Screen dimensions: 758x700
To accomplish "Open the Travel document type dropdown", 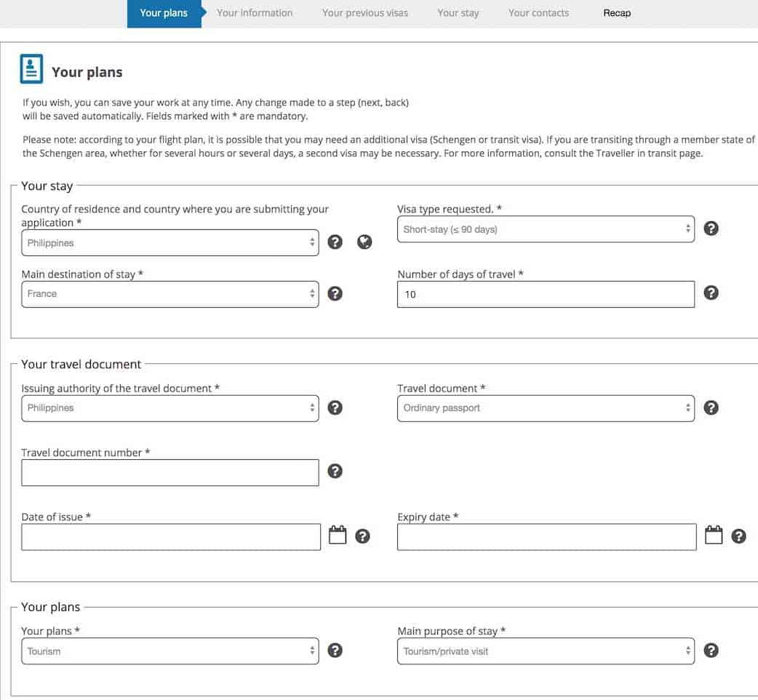I will click(x=545, y=408).
